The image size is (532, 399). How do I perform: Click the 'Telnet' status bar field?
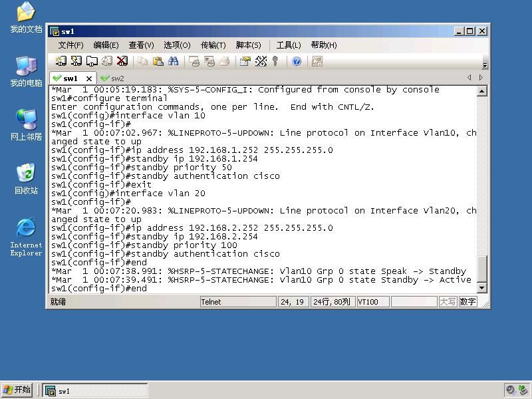[238, 302]
